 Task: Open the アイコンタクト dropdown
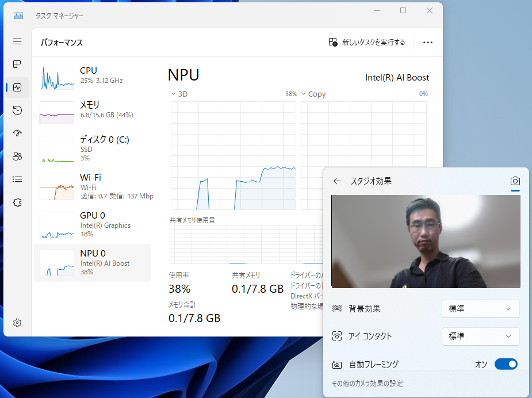point(480,336)
